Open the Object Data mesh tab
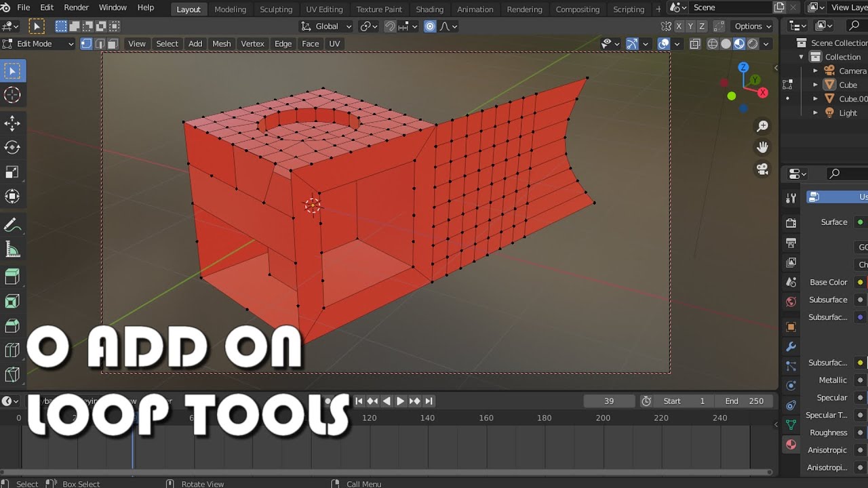The width and height of the screenshot is (868, 488). [x=791, y=425]
